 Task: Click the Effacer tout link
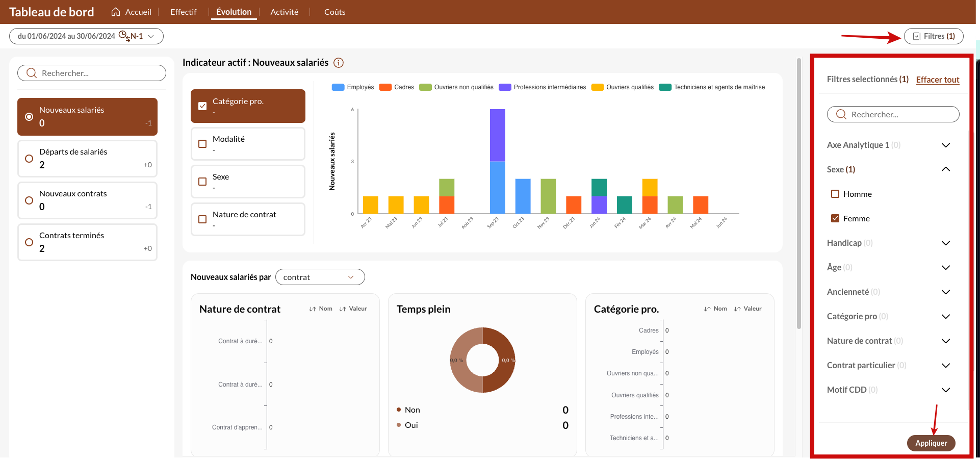pyautogui.click(x=938, y=80)
